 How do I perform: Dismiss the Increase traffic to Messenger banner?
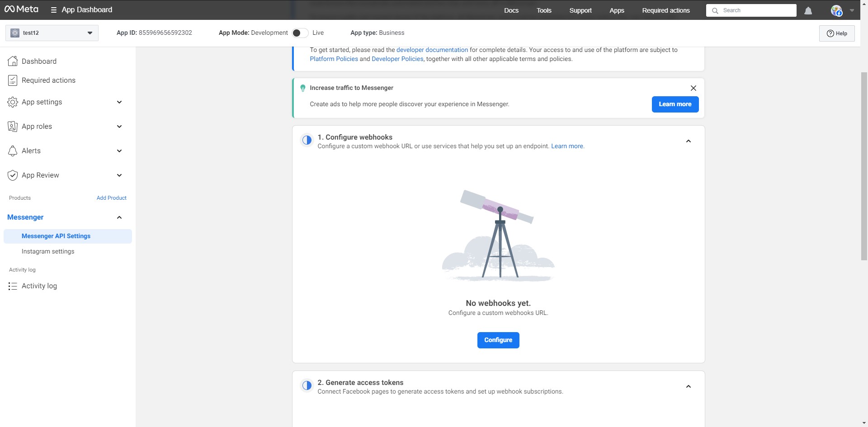pyautogui.click(x=693, y=88)
